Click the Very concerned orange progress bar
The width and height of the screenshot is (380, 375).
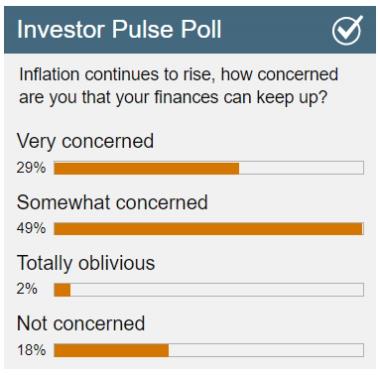pyautogui.click(x=147, y=168)
